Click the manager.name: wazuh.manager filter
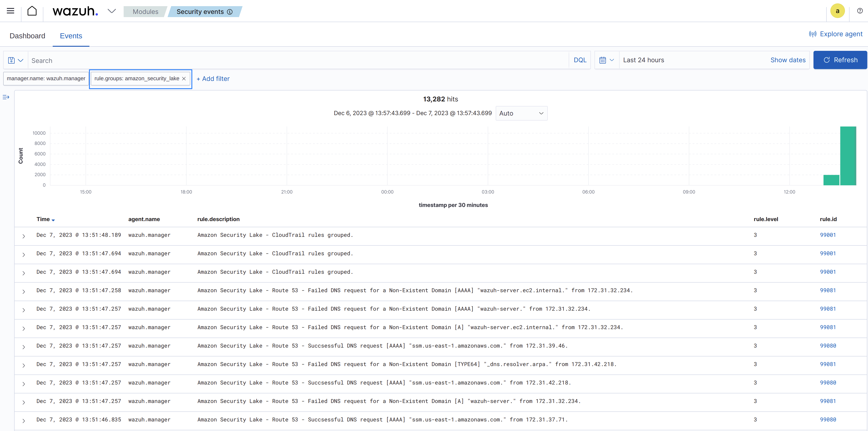The image size is (868, 431). (x=46, y=78)
